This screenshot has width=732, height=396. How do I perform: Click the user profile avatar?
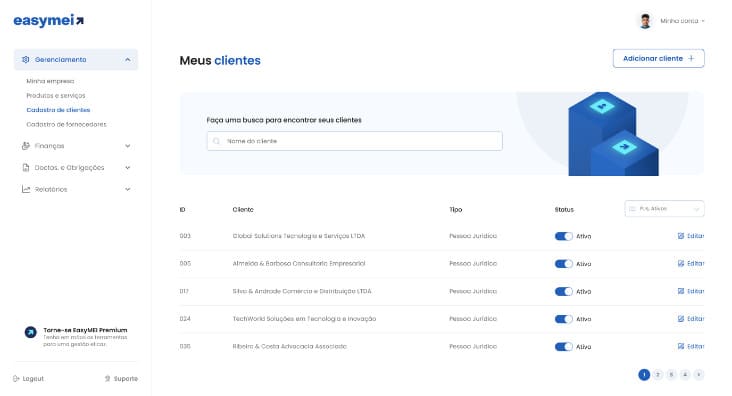(x=645, y=21)
